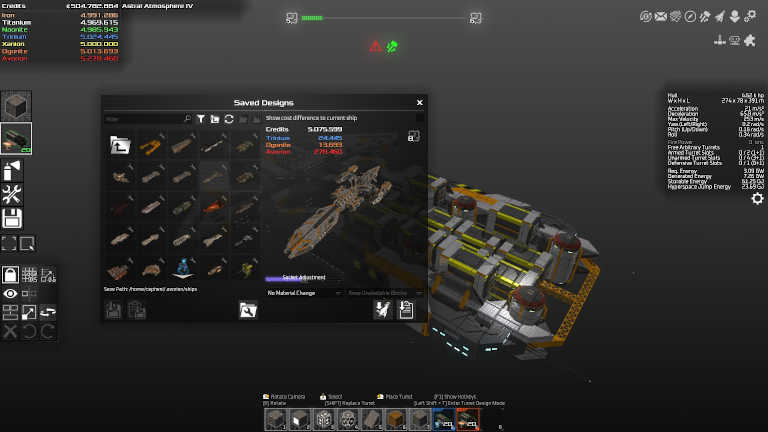768x432 pixels.
Task: Open the designs folder button
Action: click(x=245, y=310)
